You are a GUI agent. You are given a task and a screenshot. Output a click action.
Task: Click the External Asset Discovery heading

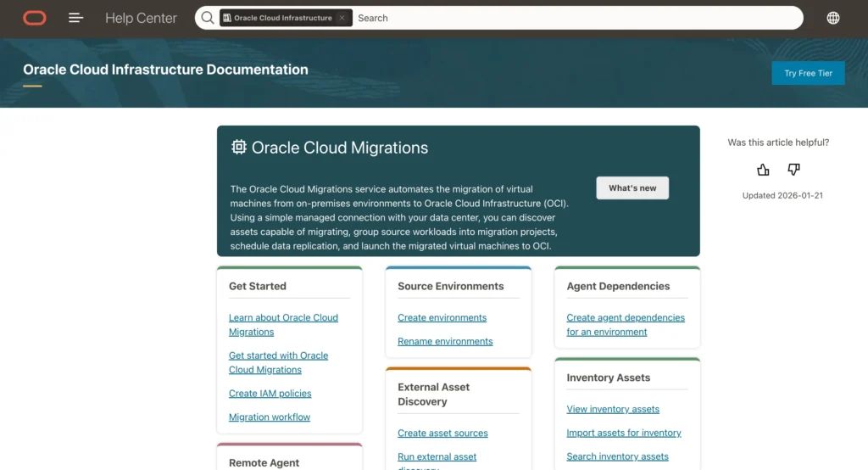coord(433,394)
